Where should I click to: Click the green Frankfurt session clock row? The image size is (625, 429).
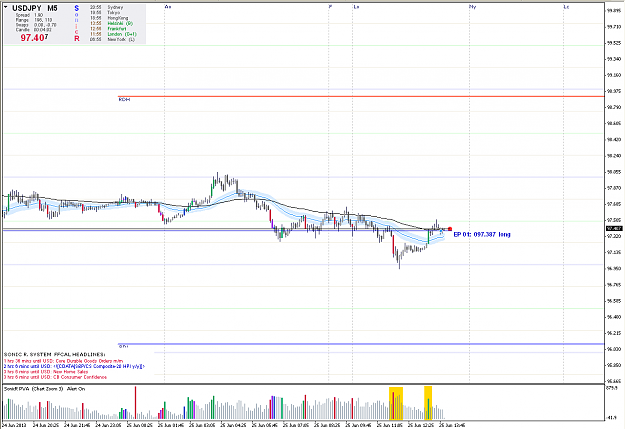point(108,29)
